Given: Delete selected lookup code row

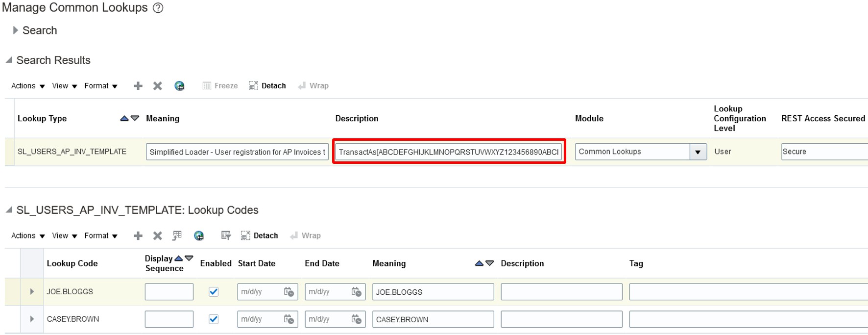Looking at the screenshot, I should 157,236.
